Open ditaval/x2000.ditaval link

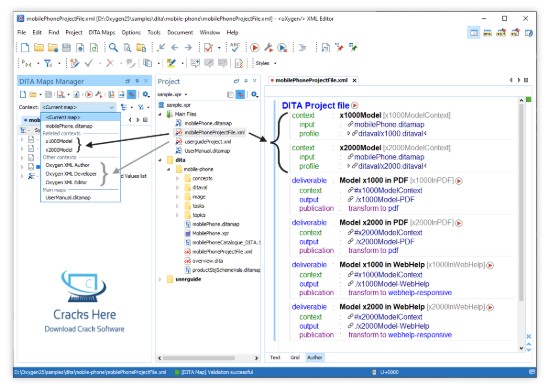click(x=390, y=166)
